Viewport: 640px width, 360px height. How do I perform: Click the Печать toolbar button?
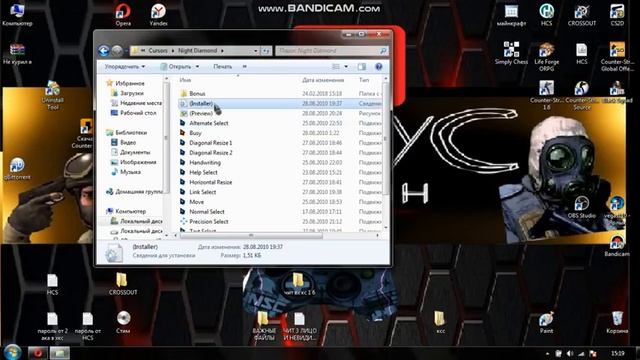[222, 67]
